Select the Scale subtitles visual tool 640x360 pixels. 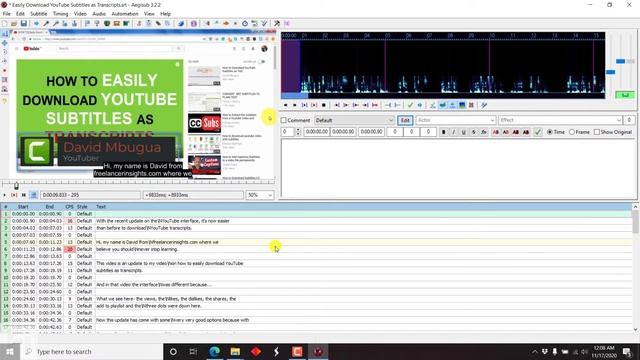(4, 70)
